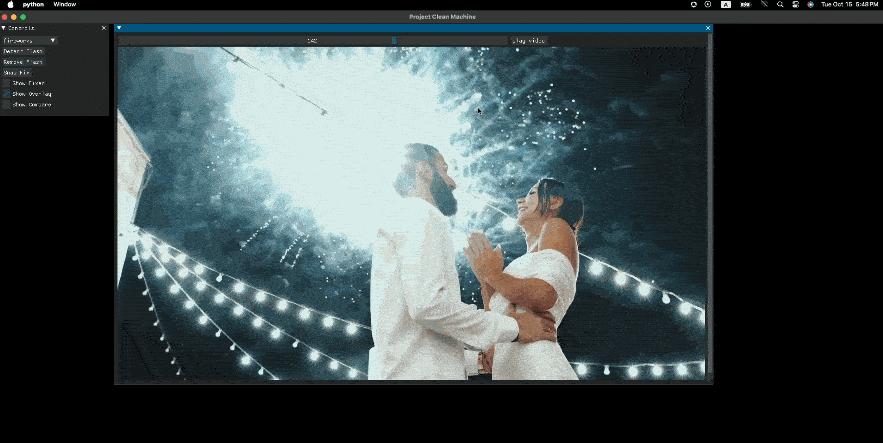The height and width of the screenshot is (443, 883).
Task: Collapse the Controls panel with its triangle
Action: pos(3,28)
